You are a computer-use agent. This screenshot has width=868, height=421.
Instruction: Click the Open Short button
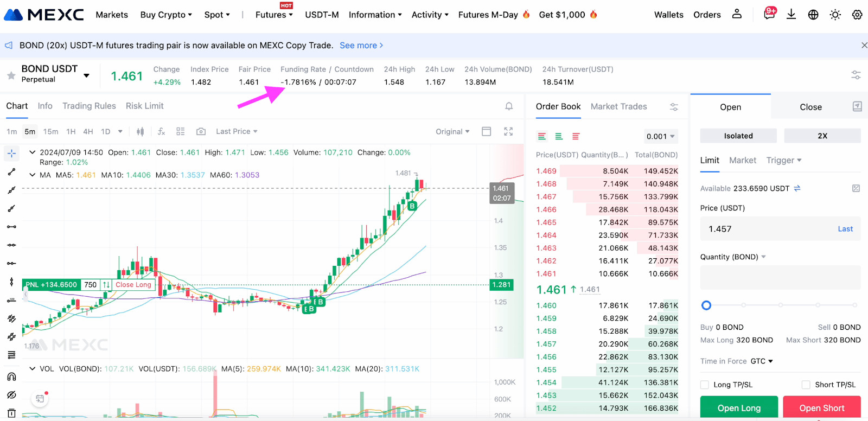click(822, 407)
